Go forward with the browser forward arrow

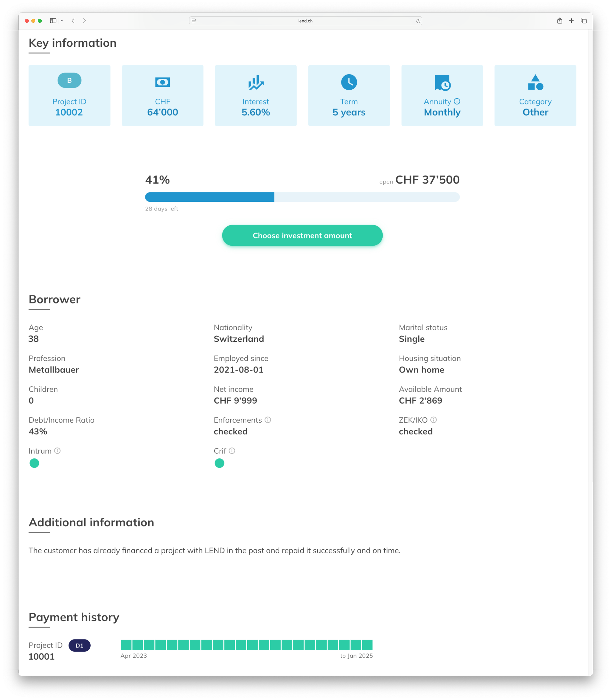[x=85, y=21]
